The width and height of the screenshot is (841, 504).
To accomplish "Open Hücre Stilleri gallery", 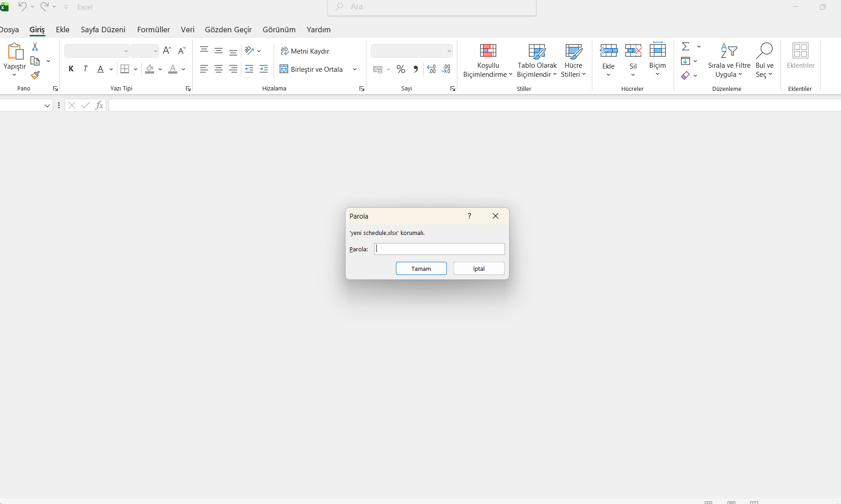I will click(573, 61).
